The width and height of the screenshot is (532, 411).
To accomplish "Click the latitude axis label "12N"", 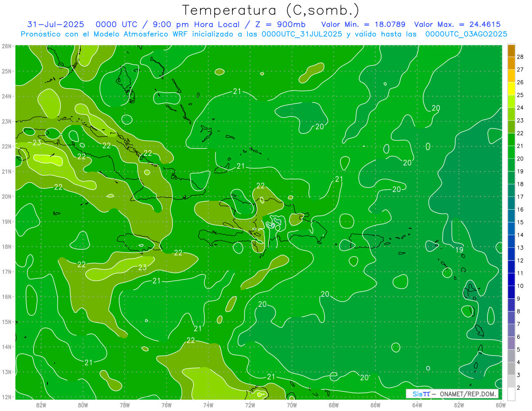I will tap(7, 397).
